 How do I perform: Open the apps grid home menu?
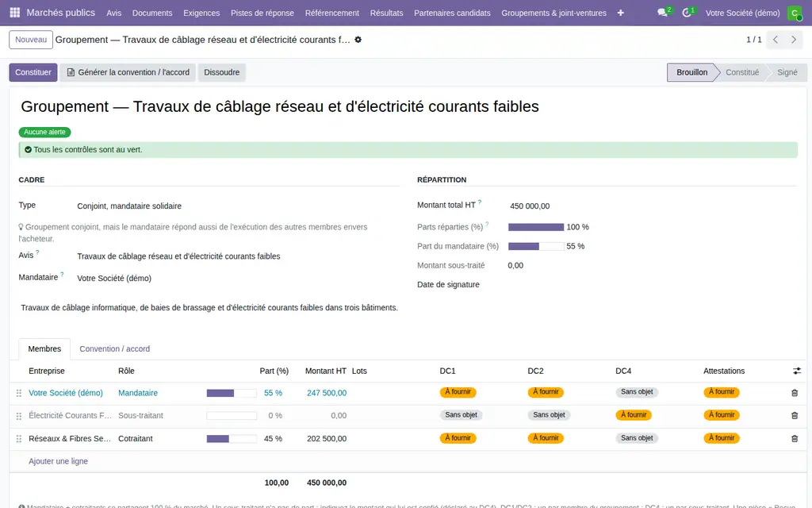15,13
